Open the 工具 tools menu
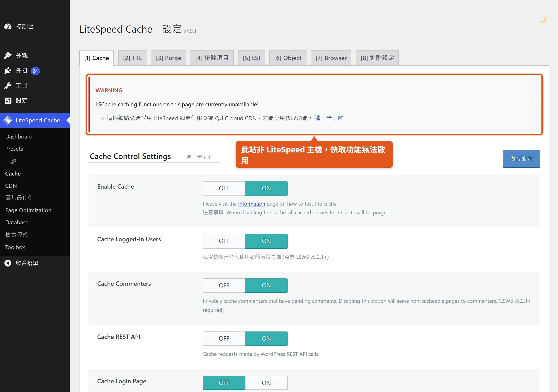 coord(35,86)
